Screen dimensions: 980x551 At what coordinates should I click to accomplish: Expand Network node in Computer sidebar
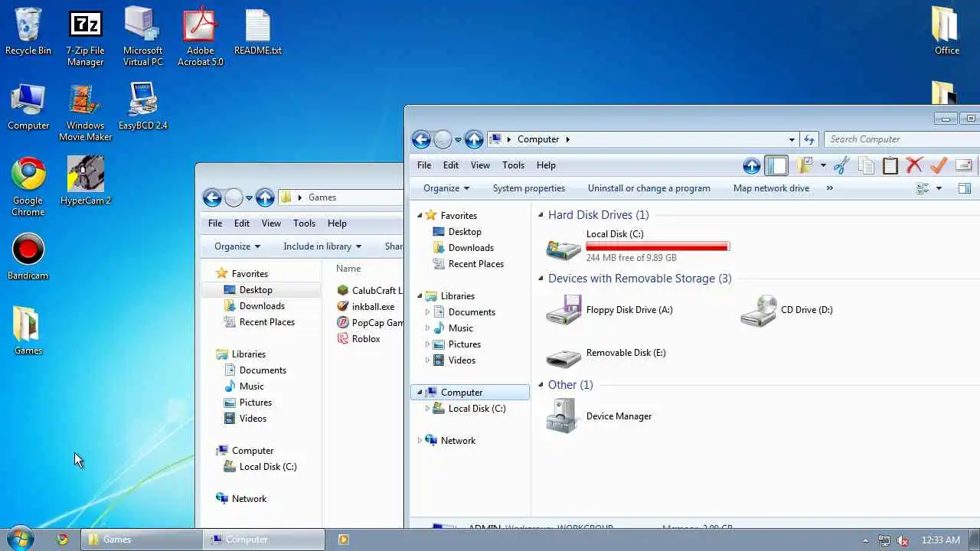(419, 441)
